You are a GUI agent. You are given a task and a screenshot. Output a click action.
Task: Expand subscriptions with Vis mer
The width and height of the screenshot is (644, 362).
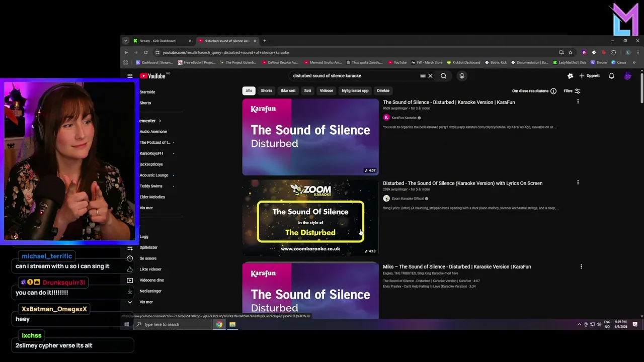146,208
